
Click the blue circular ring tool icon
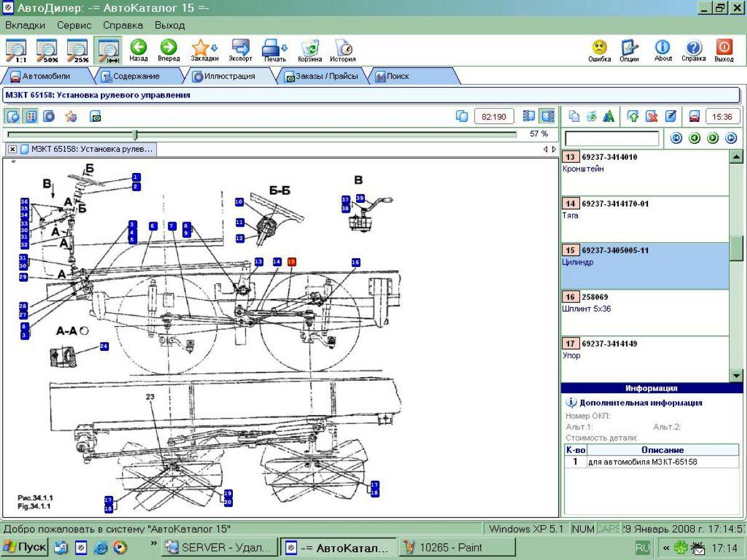(49, 116)
